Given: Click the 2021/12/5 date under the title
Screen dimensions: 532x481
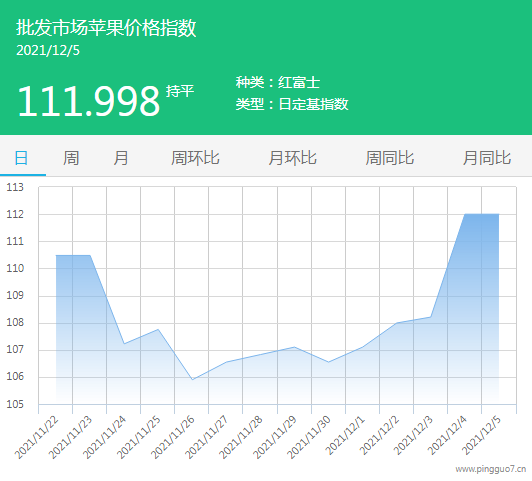Looking at the screenshot, I should (x=48, y=51).
